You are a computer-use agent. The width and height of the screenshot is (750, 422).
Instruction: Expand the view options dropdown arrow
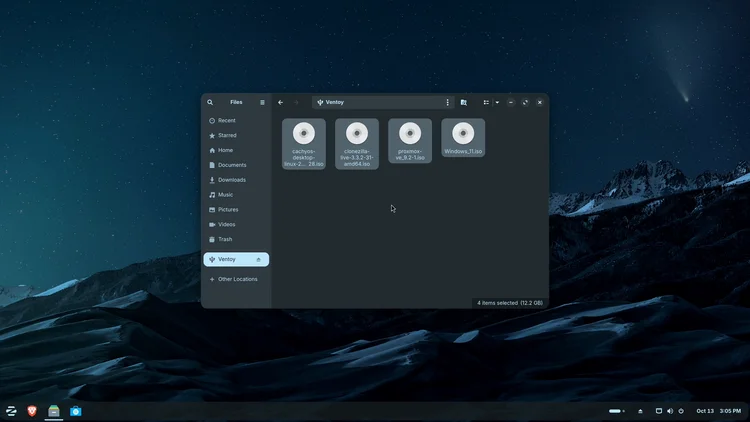coord(497,102)
